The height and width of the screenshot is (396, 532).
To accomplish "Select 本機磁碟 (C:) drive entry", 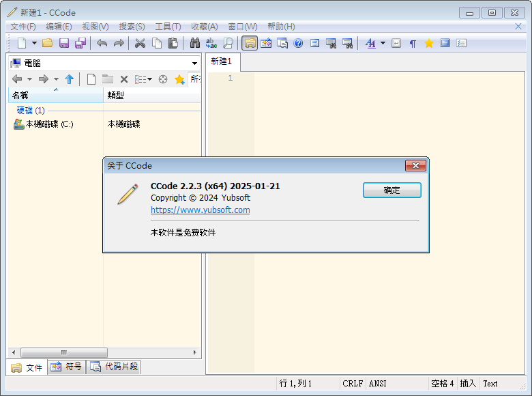I will [x=49, y=124].
